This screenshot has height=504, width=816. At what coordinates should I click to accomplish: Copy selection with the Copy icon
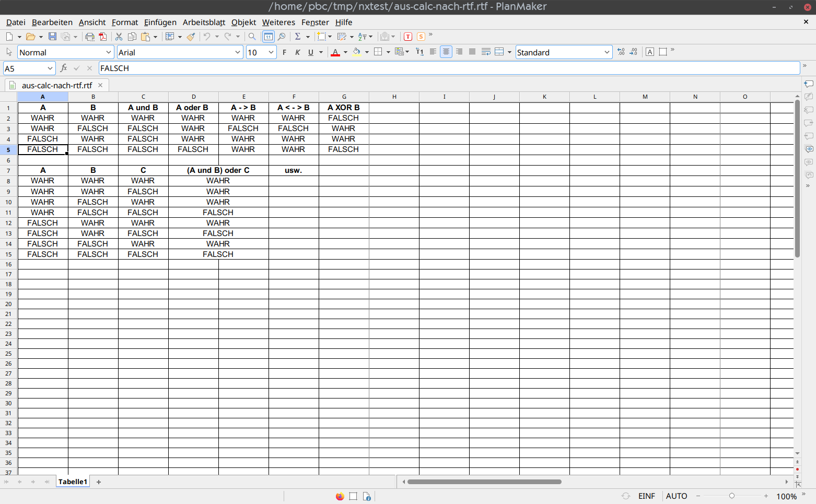tap(132, 37)
